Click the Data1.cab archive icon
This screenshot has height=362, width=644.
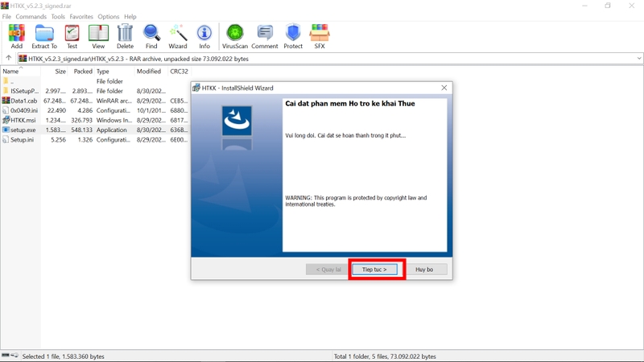click(6, 100)
